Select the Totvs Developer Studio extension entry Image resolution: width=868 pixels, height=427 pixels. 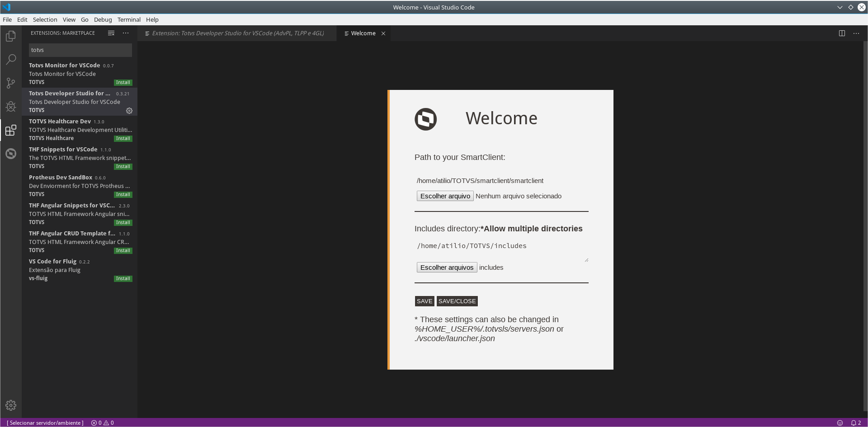(x=80, y=102)
